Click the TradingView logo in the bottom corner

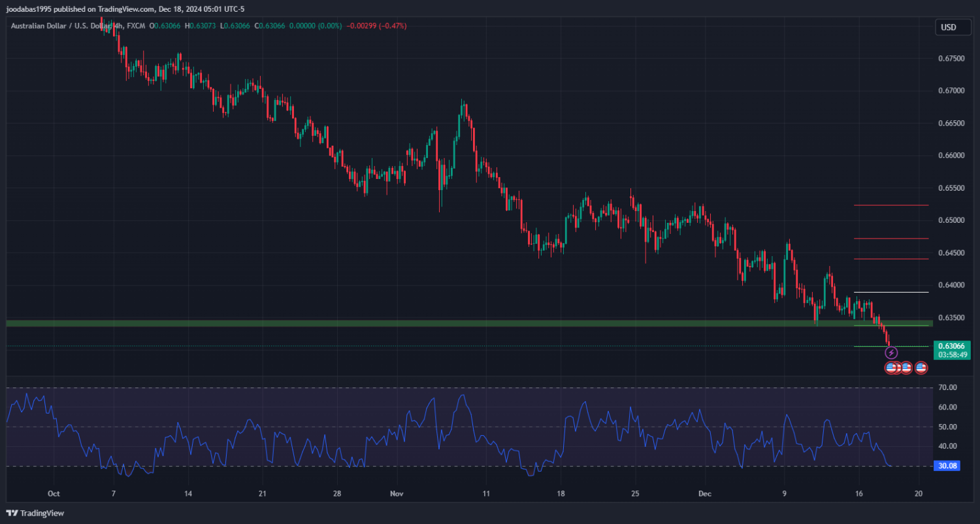tap(35, 513)
